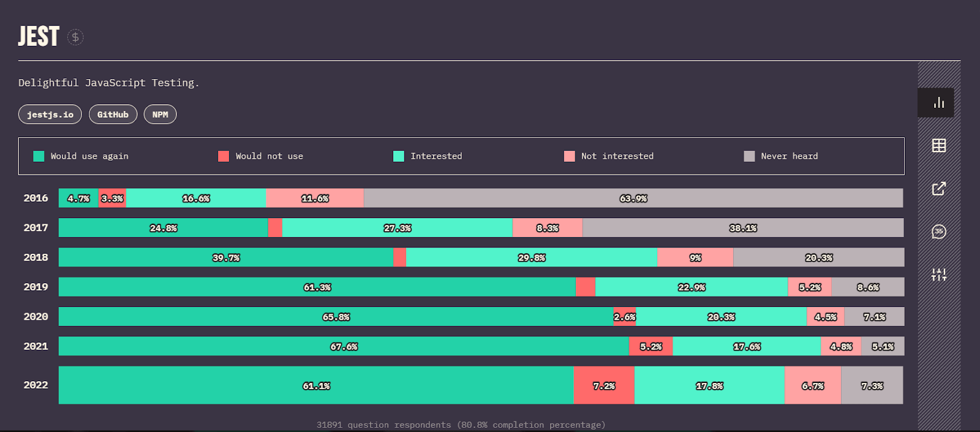
Task: Switch to bar chart view
Action: coord(938,103)
